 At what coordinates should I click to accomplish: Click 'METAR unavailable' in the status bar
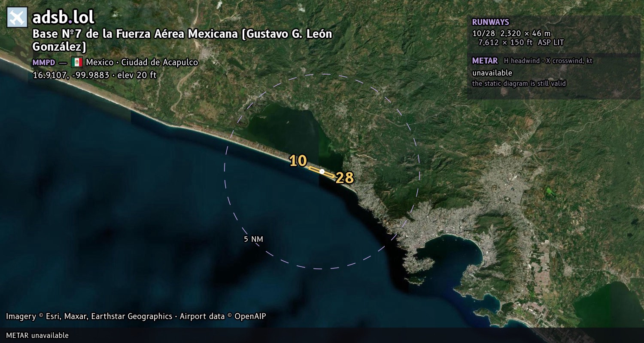tap(37, 335)
